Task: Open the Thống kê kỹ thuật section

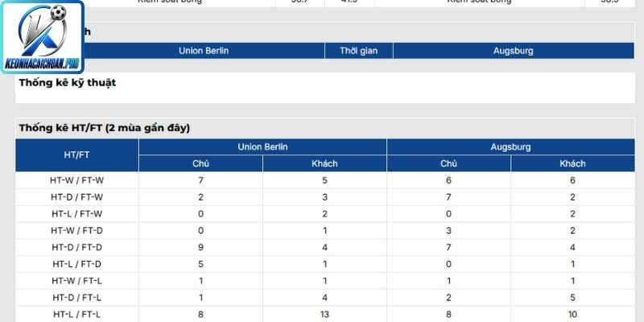Action: pos(68,83)
